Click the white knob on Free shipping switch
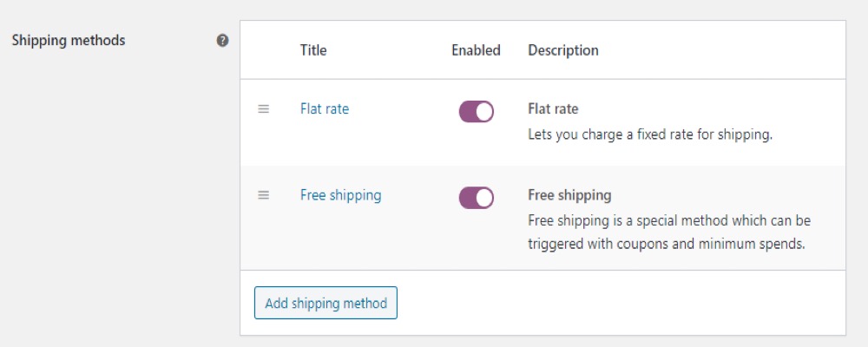Viewport: 868px width, 347px height. 484,198
